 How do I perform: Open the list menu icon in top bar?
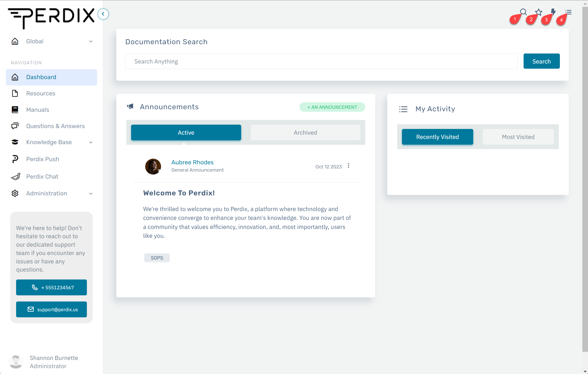coord(568,12)
